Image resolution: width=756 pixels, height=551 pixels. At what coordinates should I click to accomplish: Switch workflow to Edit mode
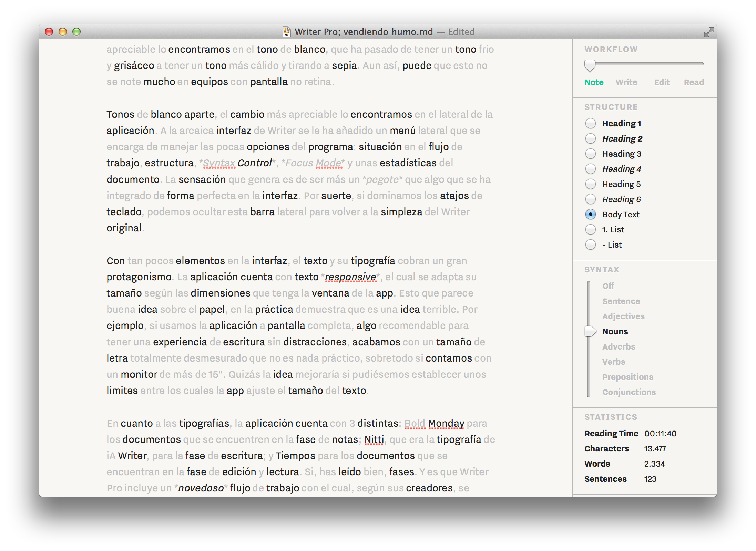pyautogui.click(x=662, y=82)
